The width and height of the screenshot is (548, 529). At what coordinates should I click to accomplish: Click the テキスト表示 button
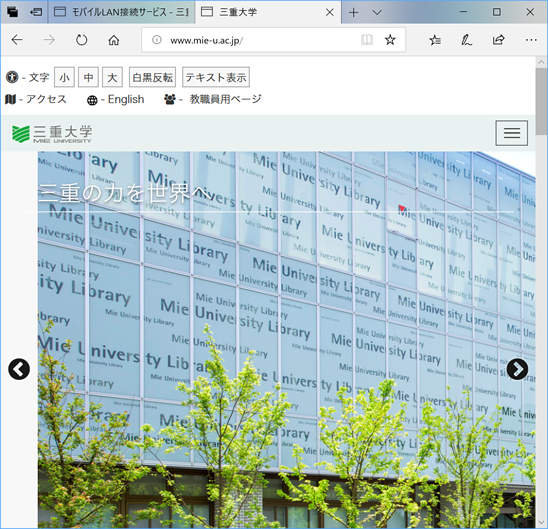(216, 77)
